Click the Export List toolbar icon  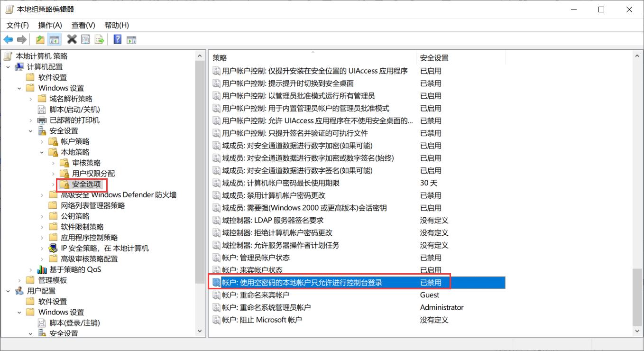tap(99, 39)
